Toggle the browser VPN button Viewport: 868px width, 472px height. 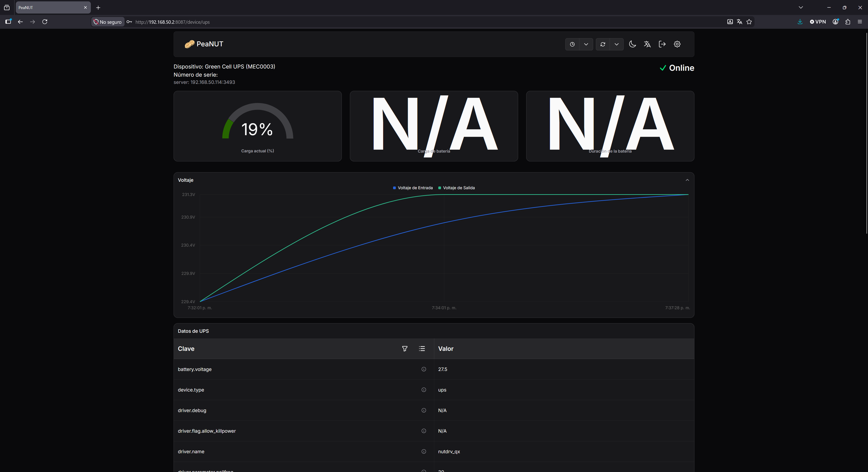[x=818, y=22]
